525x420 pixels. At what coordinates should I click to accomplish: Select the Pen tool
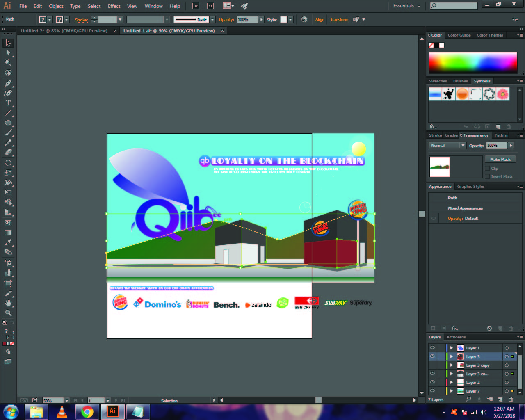[x=8, y=83]
